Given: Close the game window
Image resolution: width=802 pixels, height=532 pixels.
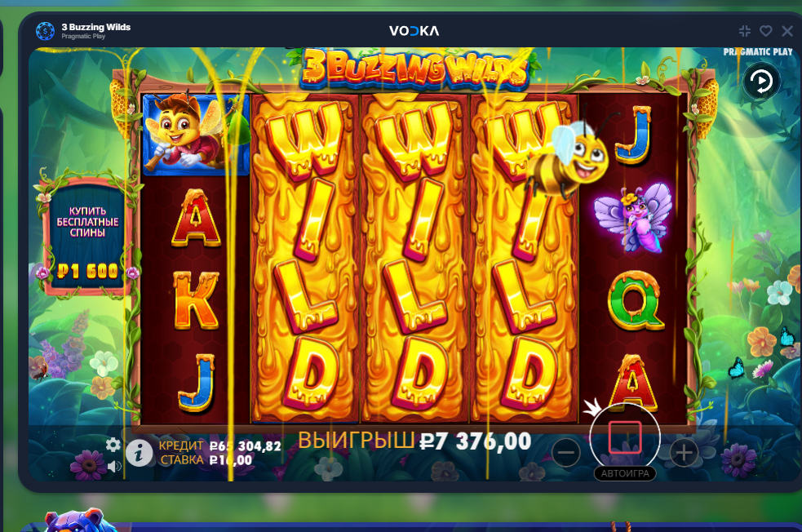Looking at the screenshot, I should tap(787, 31).
